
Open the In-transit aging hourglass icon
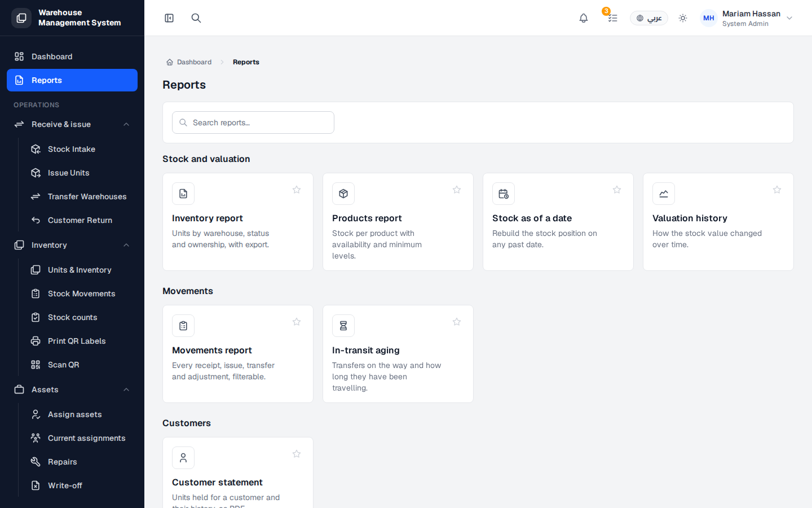(343, 326)
